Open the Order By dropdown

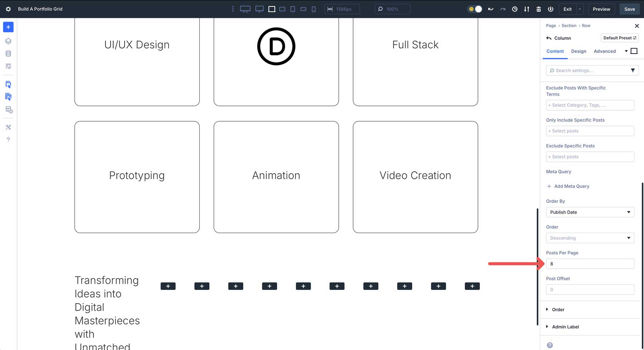pyautogui.click(x=590, y=212)
